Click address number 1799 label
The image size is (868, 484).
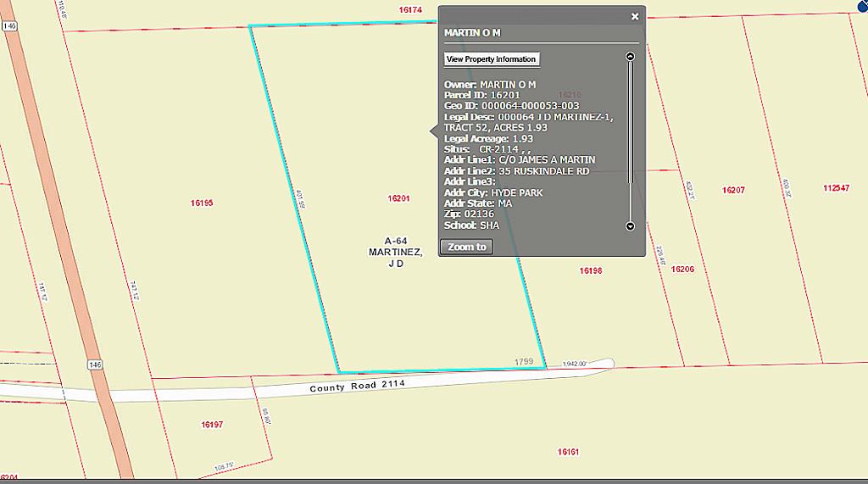[x=524, y=362]
